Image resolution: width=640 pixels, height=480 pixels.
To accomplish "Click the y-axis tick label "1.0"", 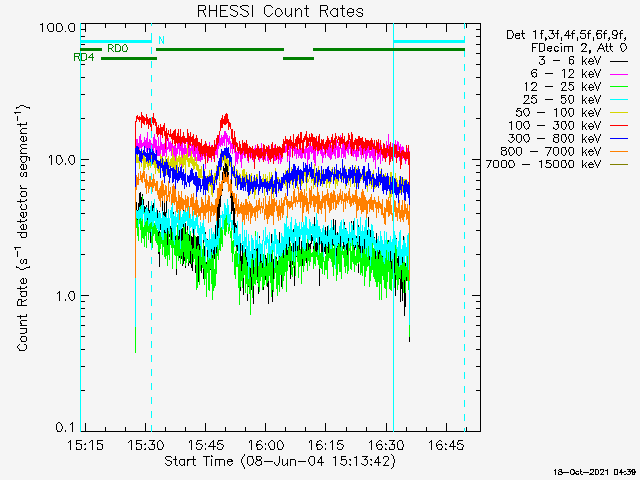I will click(x=65, y=296).
